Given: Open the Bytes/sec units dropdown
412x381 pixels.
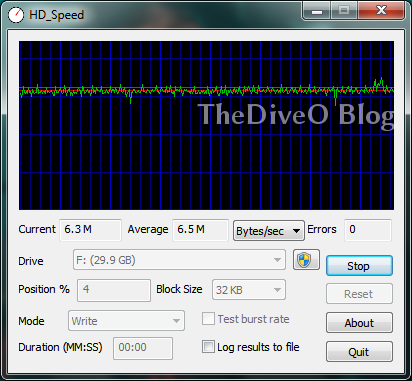Looking at the screenshot, I should (x=269, y=230).
